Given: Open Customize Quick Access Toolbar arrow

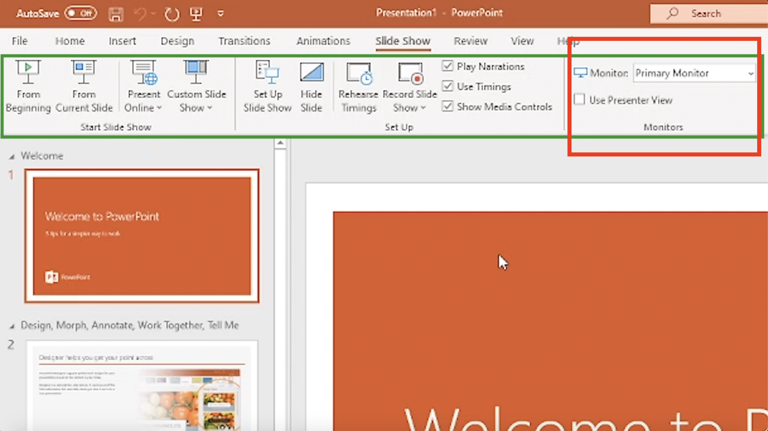Looking at the screenshot, I should pyautogui.click(x=220, y=14).
